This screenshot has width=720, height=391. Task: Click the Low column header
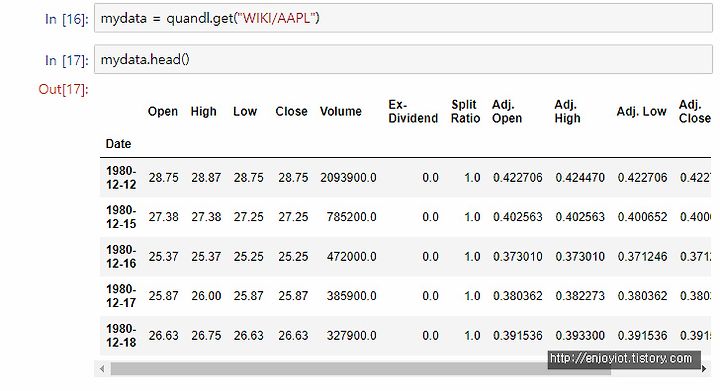click(x=245, y=112)
